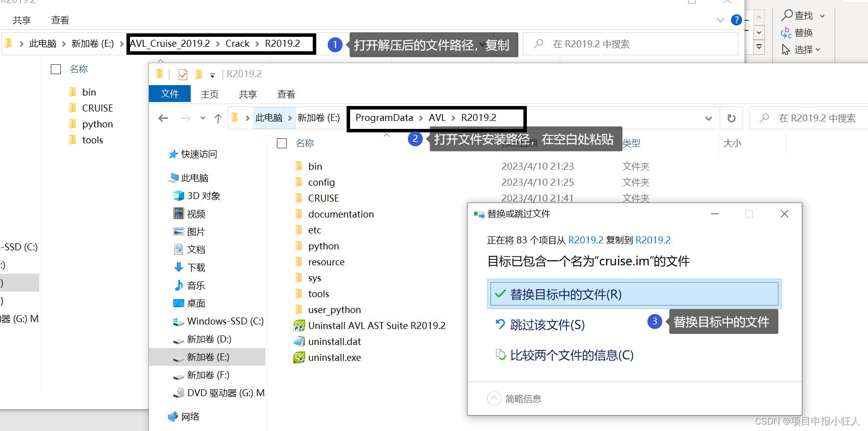Click the Refresh button beside the address bar
The image size is (868, 431).
(x=731, y=118)
